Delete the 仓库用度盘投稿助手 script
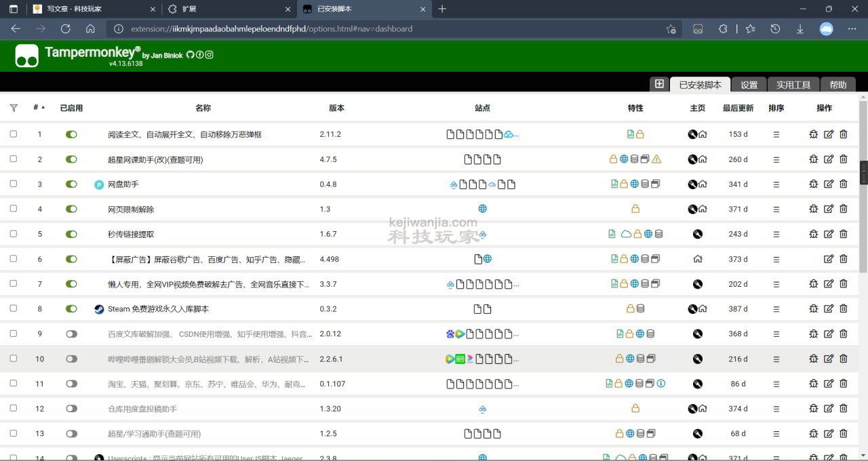 click(844, 409)
